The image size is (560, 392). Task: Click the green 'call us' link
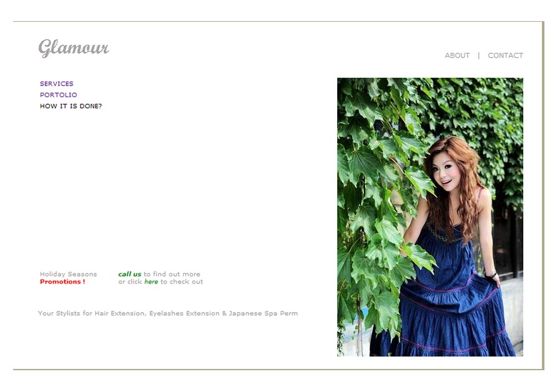coord(130,274)
